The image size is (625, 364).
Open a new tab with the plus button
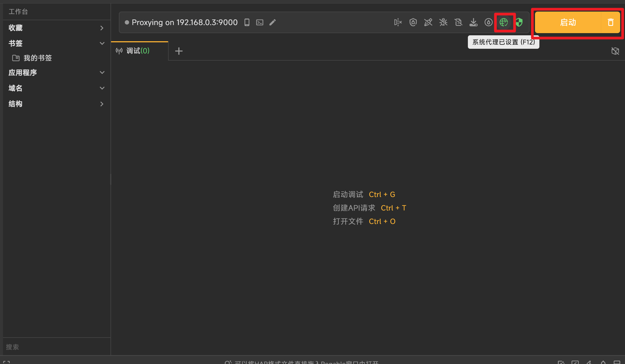[179, 51]
